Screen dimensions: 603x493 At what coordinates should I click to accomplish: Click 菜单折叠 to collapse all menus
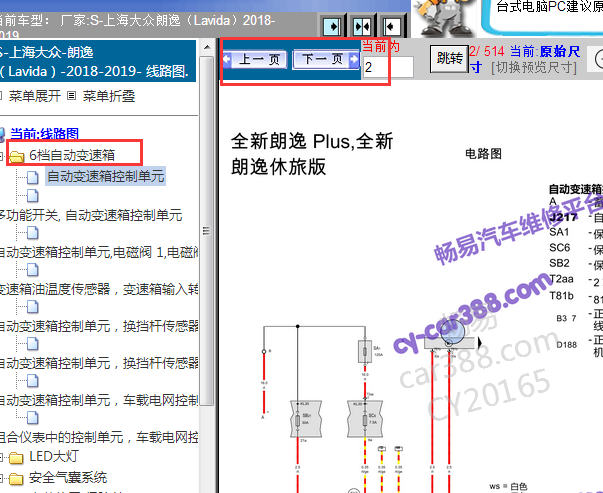pos(109,96)
